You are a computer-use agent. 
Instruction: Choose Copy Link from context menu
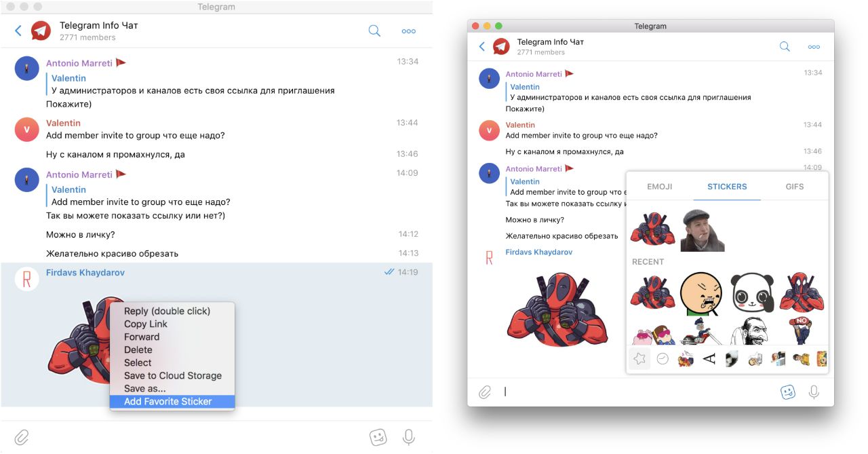(x=146, y=324)
